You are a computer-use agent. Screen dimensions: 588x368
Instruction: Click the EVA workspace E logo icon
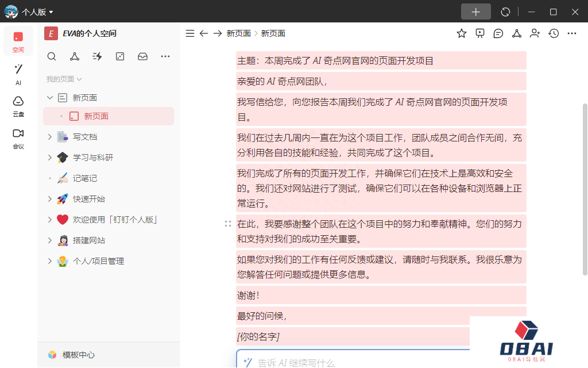coord(51,33)
